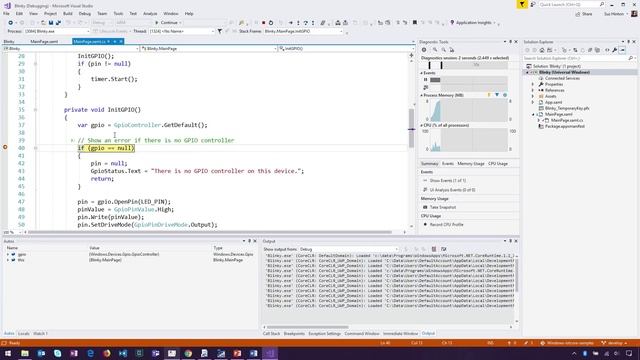Click the Skype taskbar icon
Screen dimensions: 640x360
coord(58,353)
